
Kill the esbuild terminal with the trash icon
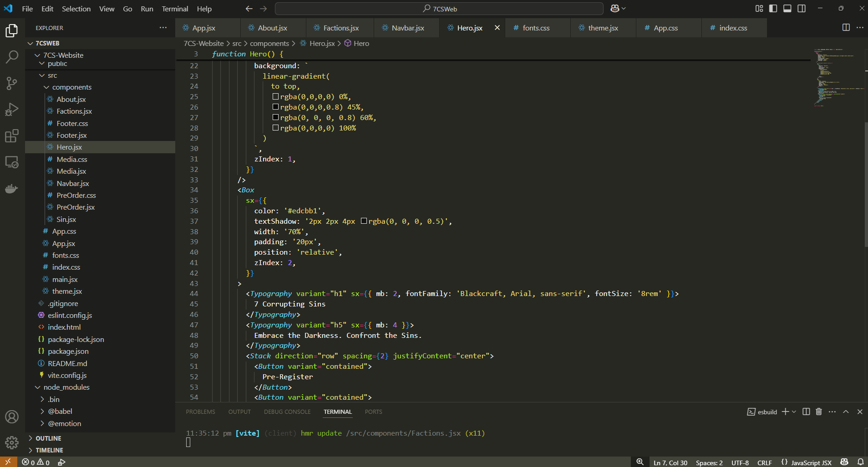[818, 412]
